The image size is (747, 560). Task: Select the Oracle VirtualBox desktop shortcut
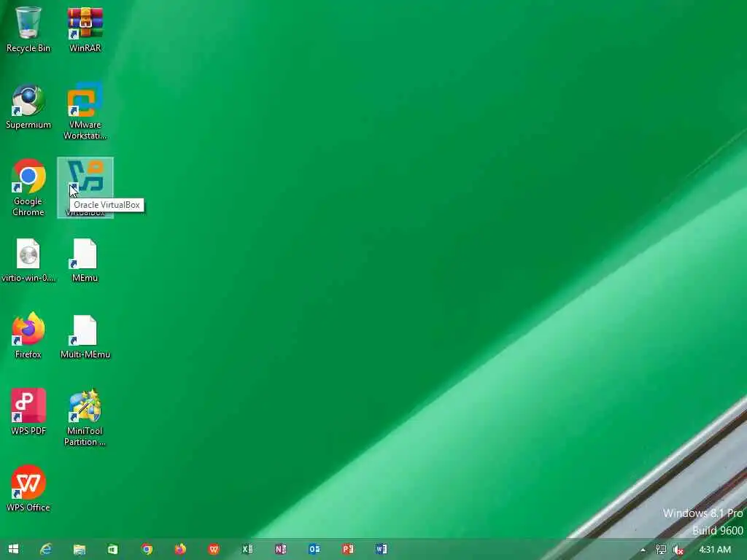coord(85,187)
